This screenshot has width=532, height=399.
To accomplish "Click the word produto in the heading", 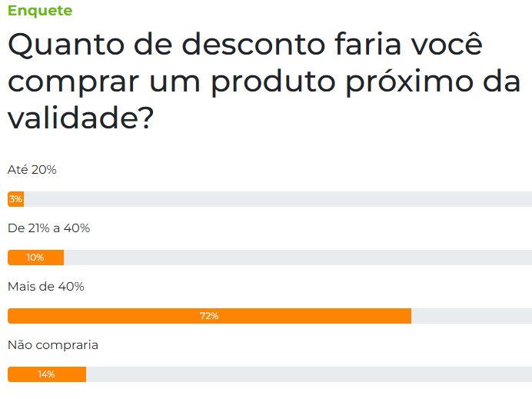I will (x=274, y=81).
